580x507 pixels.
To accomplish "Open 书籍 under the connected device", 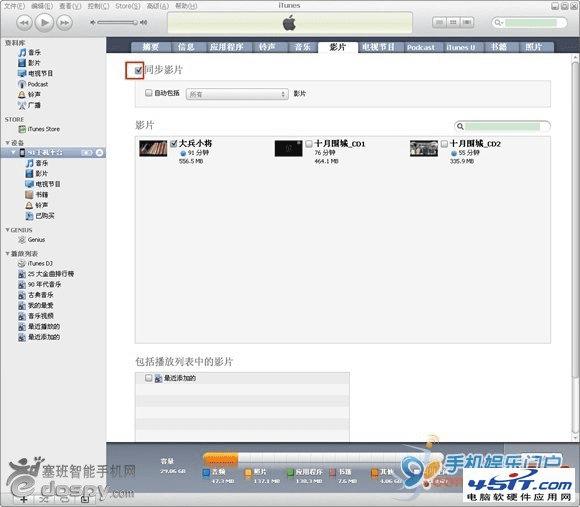I will [x=37, y=195].
